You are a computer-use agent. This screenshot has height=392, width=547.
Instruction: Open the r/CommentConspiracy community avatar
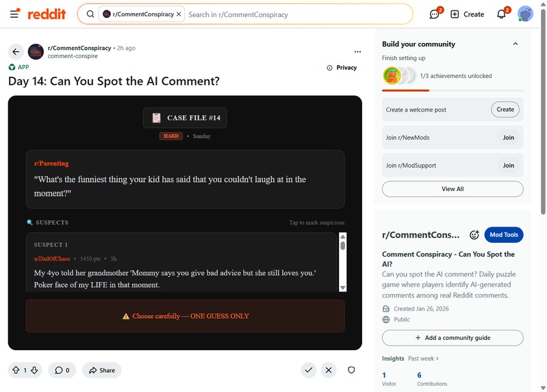36,52
